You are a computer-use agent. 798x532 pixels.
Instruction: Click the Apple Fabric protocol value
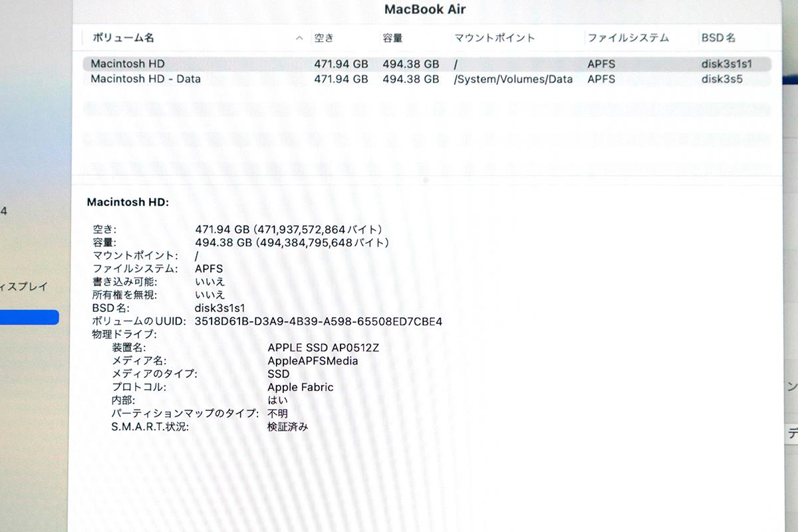(301, 387)
